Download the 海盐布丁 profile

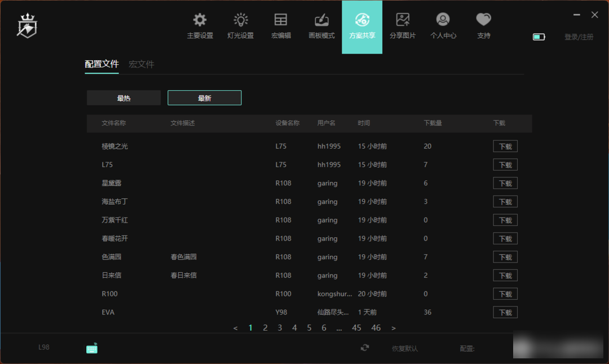(x=505, y=202)
